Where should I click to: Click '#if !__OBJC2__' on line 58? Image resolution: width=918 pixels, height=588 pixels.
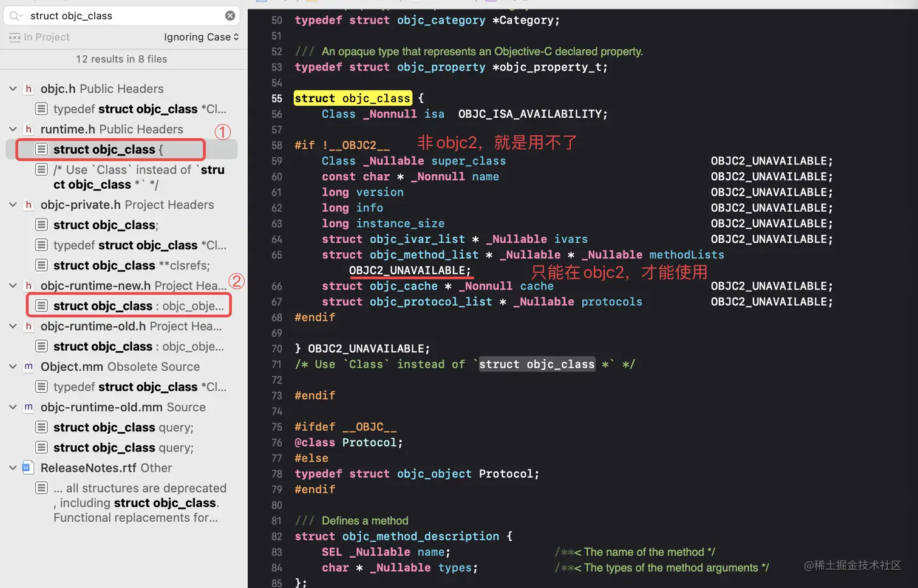tap(342, 145)
